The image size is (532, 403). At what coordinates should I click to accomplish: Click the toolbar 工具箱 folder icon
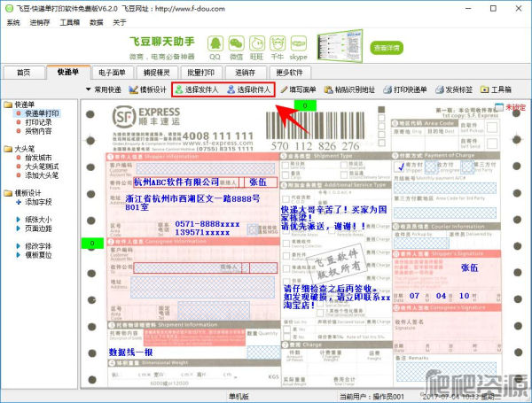[484, 89]
